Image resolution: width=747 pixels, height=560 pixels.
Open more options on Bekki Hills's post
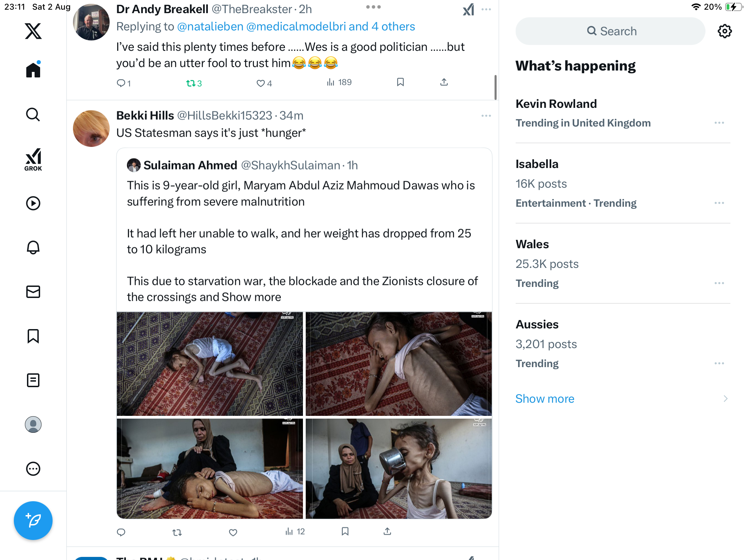tap(486, 116)
